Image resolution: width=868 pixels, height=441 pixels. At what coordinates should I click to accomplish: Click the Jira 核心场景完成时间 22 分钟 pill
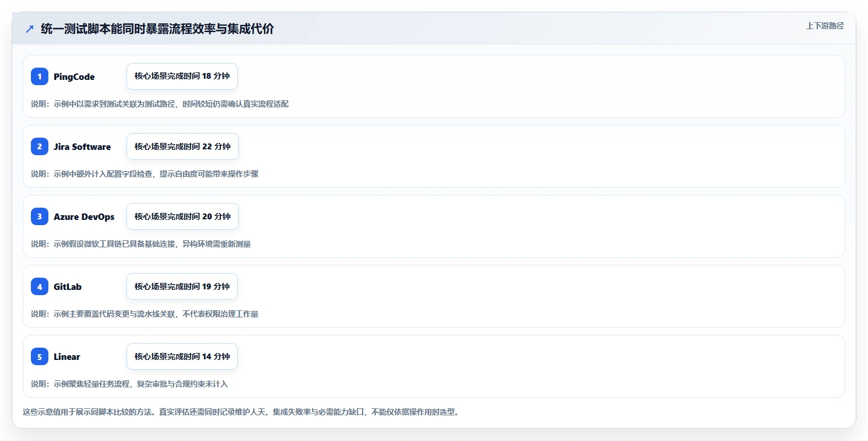click(182, 146)
